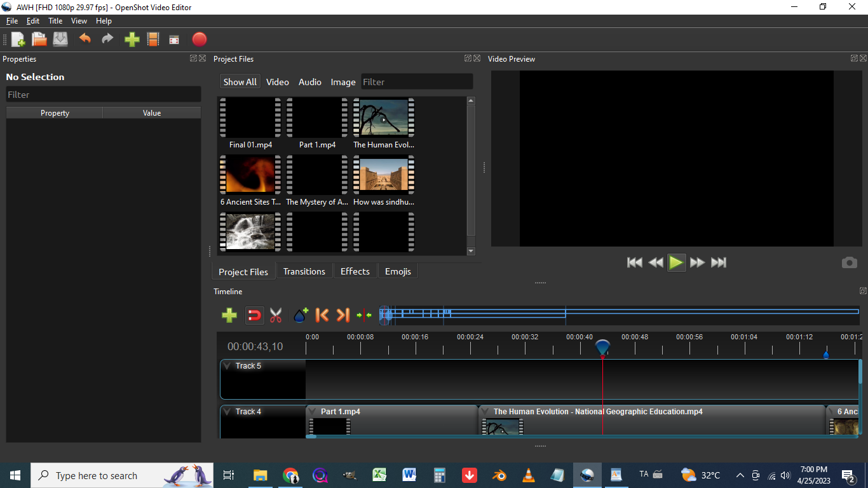Click the Show All filter button
The image size is (868, 488).
(x=240, y=81)
